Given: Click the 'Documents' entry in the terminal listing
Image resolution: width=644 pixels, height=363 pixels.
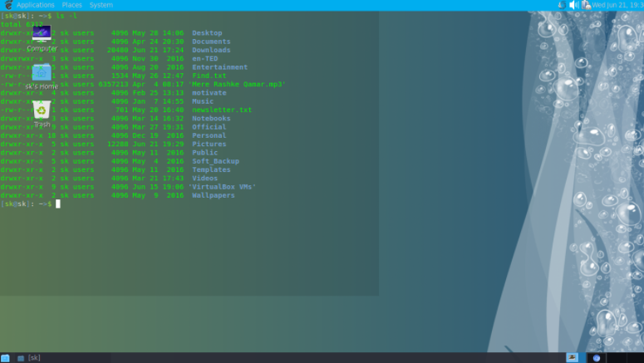Looking at the screenshot, I should point(211,42).
